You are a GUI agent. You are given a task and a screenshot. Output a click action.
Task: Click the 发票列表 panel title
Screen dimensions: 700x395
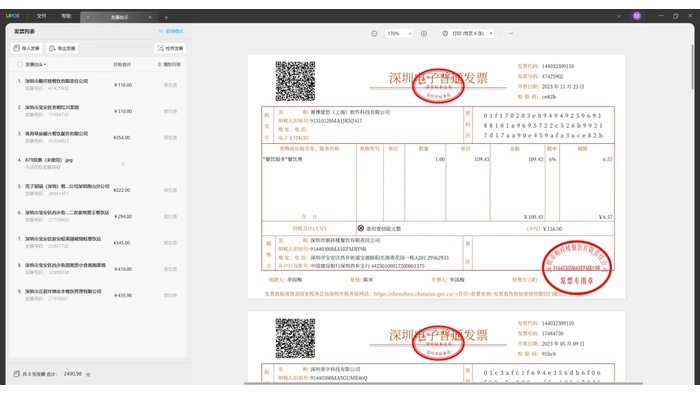pos(24,31)
